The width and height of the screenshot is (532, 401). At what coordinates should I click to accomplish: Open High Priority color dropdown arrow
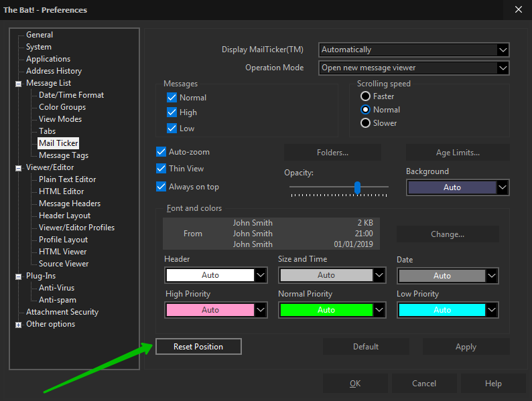[261, 310]
